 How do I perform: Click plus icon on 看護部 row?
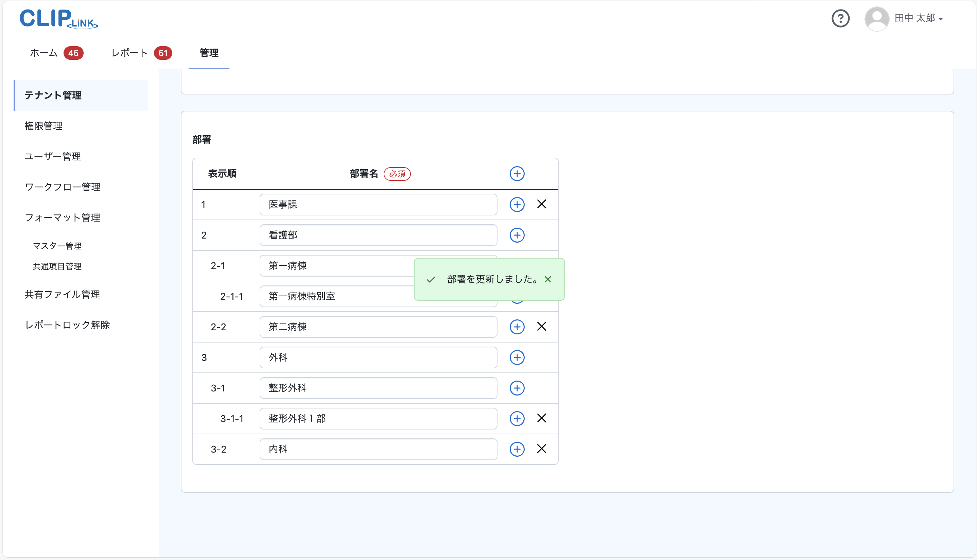(x=517, y=235)
